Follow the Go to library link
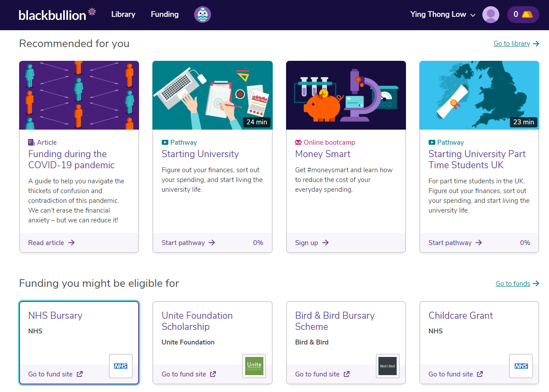Screen dimensions: 549x392 coord(512,44)
